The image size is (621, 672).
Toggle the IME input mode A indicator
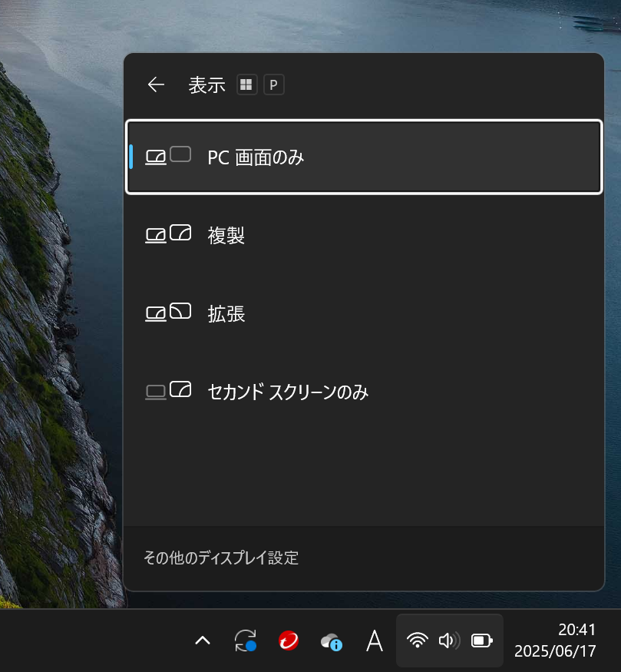(x=375, y=641)
